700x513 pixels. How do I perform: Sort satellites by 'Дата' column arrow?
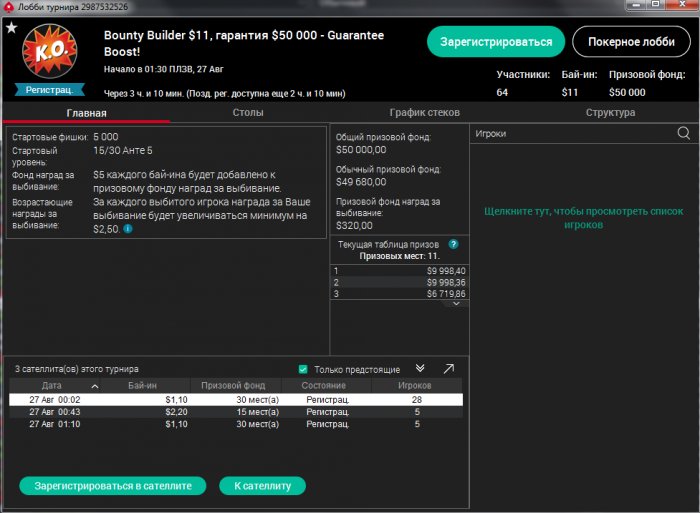(x=95, y=386)
